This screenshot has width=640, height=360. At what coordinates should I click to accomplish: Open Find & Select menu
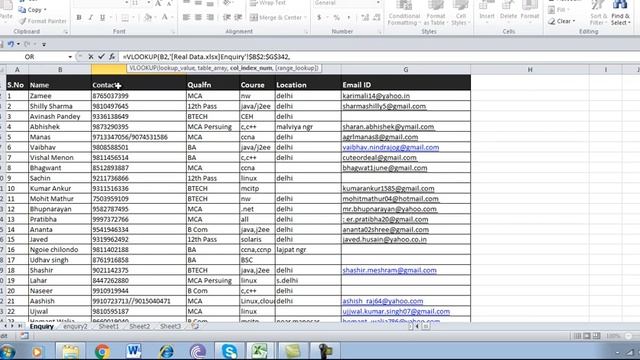click(620, 13)
